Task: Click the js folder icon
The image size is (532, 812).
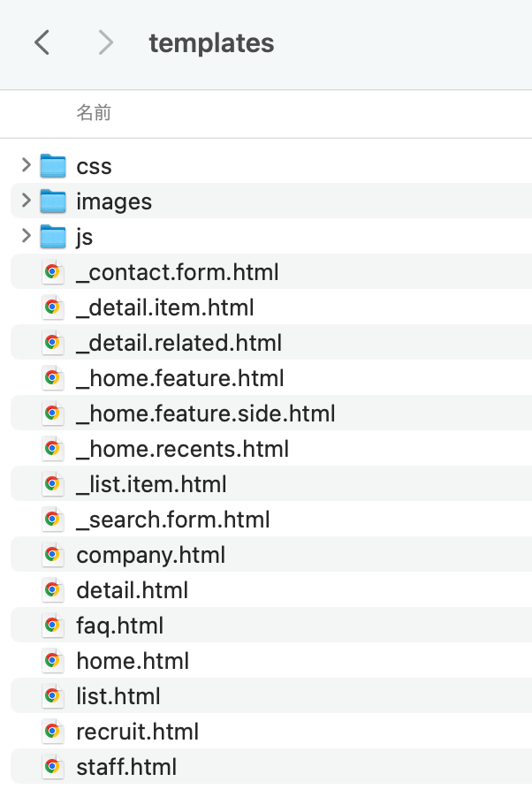Action: [x=53, y=237]
